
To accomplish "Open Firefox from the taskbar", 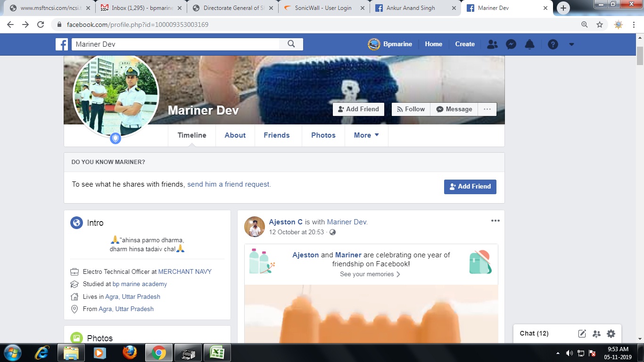I will 129,353.
